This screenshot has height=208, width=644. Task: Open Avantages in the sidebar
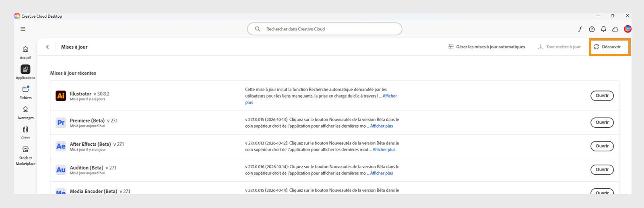click(x=25, y=112)
